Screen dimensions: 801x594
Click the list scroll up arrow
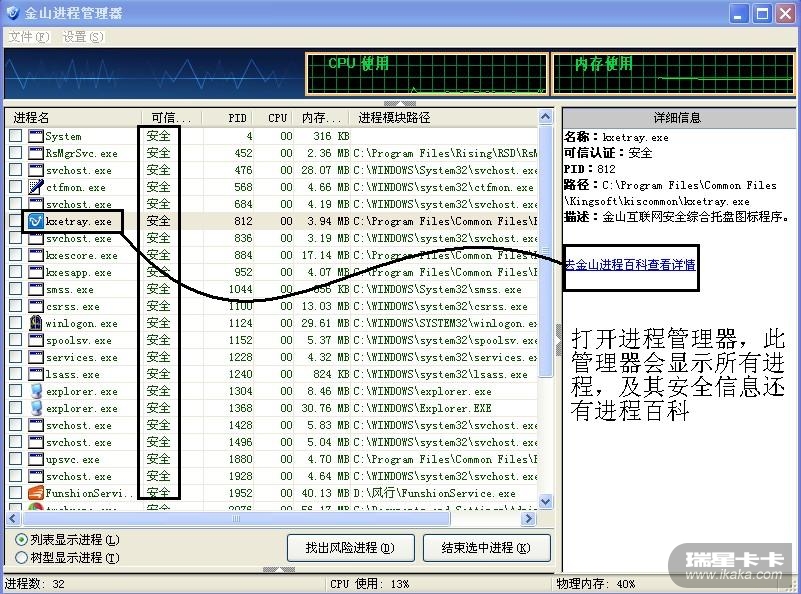(546, 117)
